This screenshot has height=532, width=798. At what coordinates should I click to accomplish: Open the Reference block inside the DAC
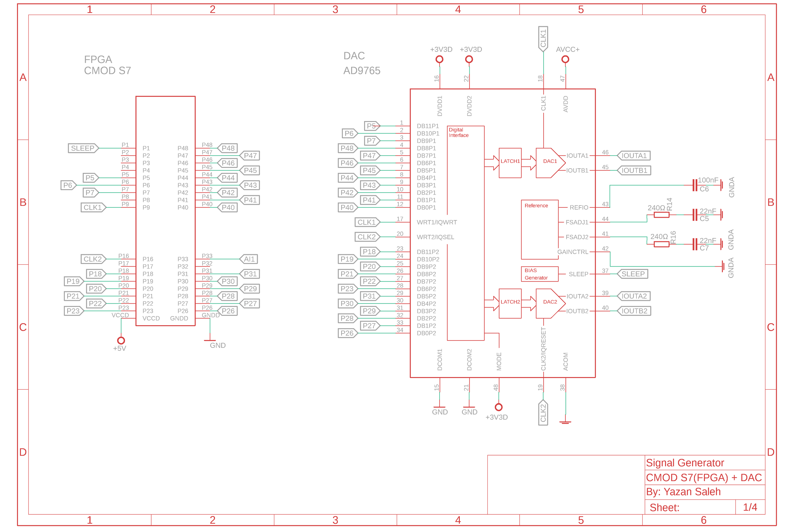[x=537, y=205]
